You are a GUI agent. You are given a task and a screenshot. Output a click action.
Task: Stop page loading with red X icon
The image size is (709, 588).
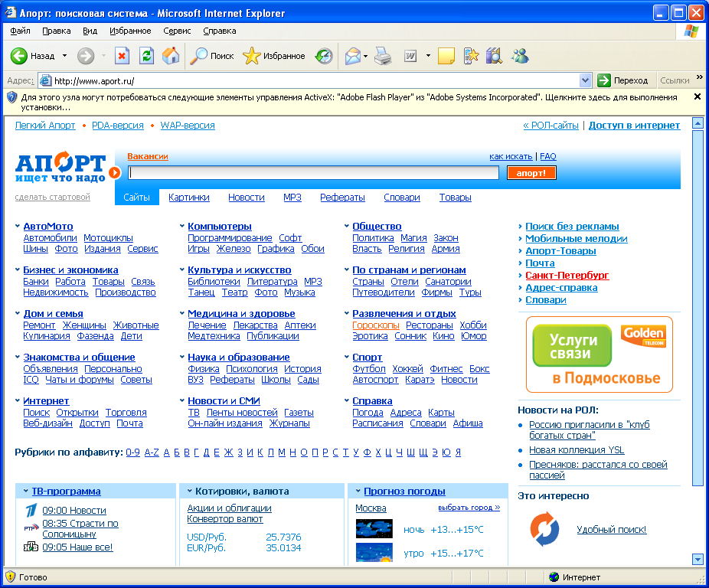(122, 56)
